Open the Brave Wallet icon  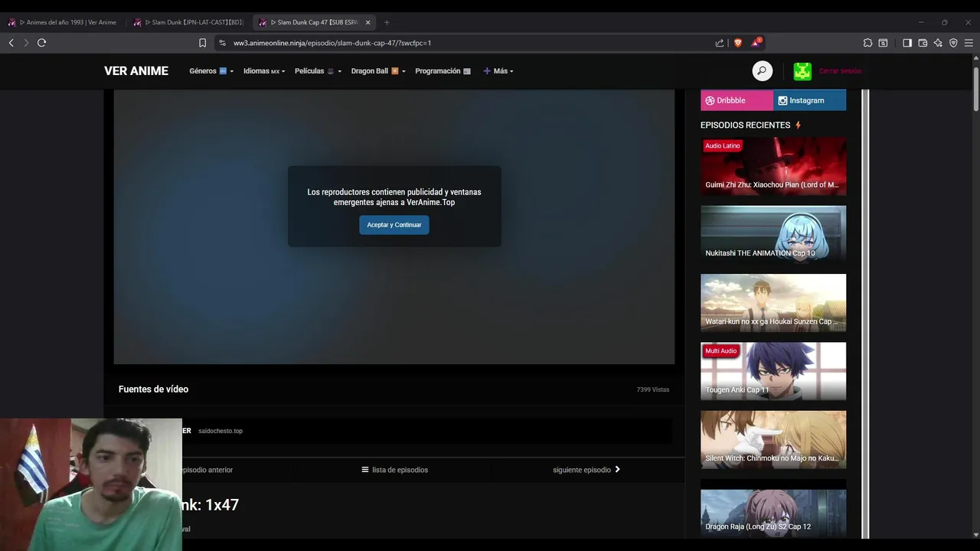coord(923,43)
